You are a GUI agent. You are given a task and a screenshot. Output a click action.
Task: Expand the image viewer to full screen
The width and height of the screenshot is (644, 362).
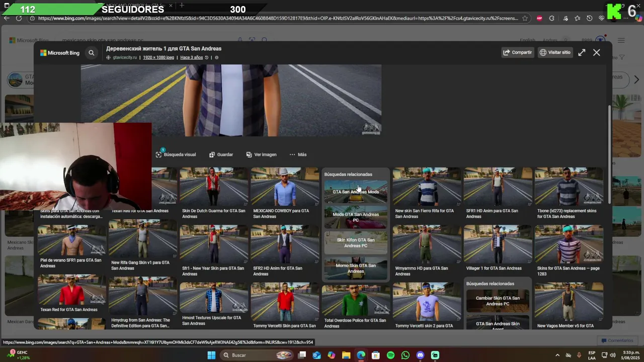tap(582, 52)
